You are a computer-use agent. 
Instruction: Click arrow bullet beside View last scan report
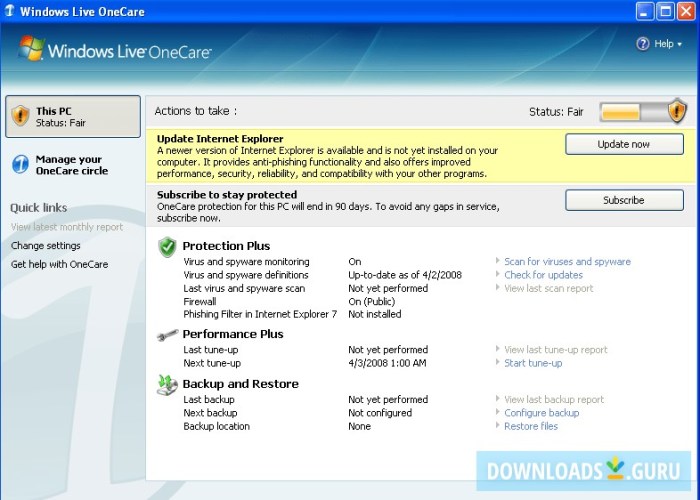pyautogui.click(x=498, y=287)
